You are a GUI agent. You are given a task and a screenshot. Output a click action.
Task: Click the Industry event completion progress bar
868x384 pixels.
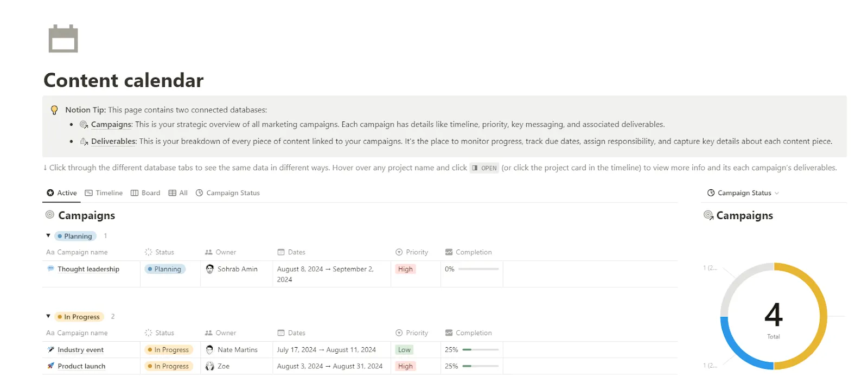(481, 350)
